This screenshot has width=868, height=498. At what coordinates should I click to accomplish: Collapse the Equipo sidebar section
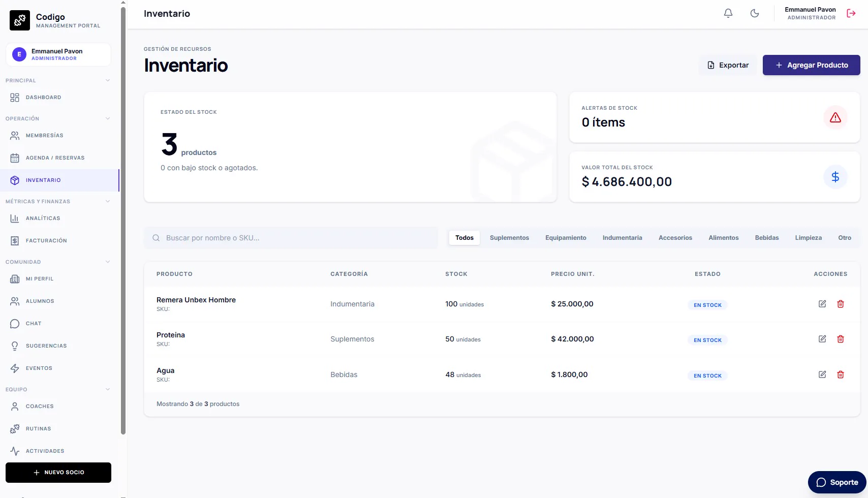pos(108,389)
